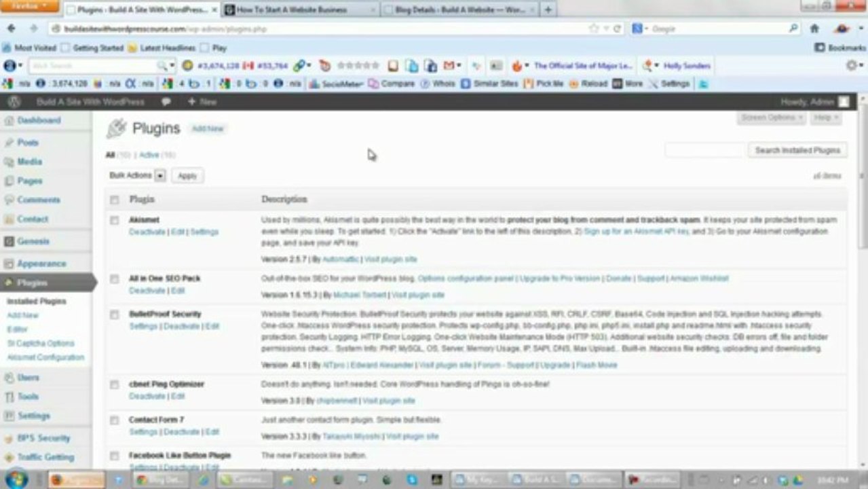Click the Chrome taskbar button
Screen dimensions: 868x489
[159, 479]
